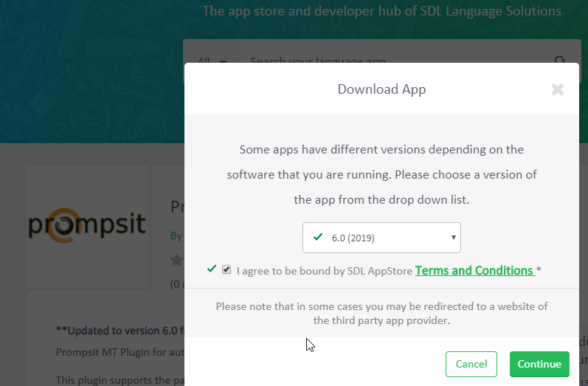
Task: Click the Updated to version 6.0 text
Action: click(x=120, y=331)
